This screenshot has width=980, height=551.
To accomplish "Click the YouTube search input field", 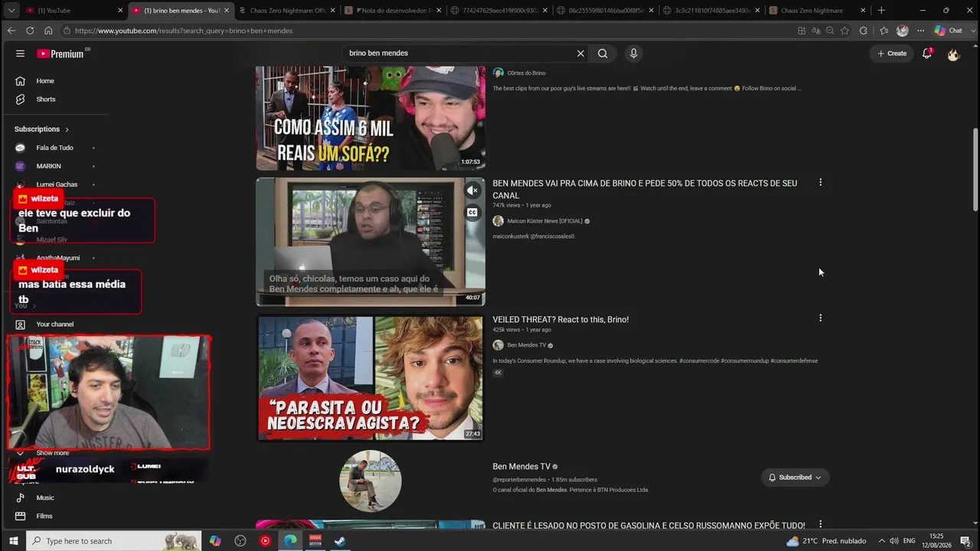I will [459, 54].
